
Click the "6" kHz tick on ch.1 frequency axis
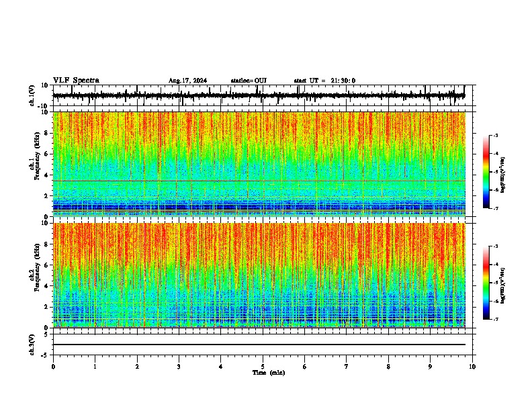(48, 154)
